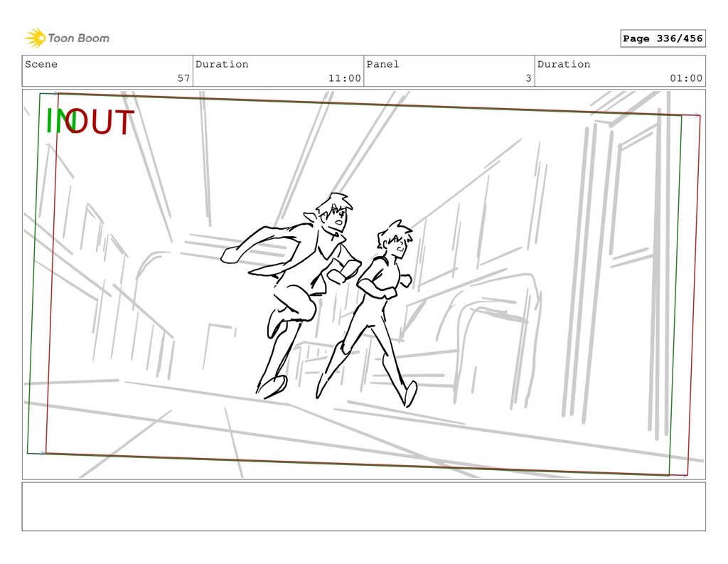
Task: Click the red OUT camera label
Action: [x=101, y=122]
